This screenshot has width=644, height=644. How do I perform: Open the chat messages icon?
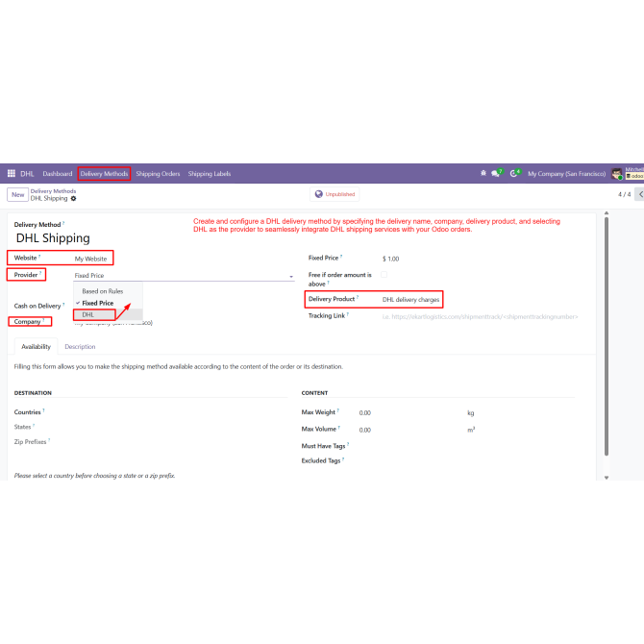point(495,174)
